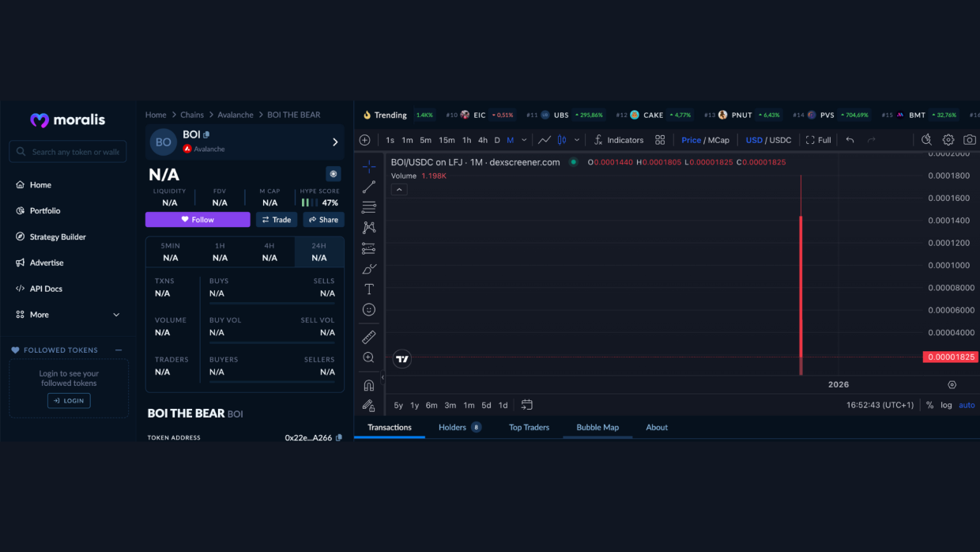Select the brush drawing tool

[369, 269]
